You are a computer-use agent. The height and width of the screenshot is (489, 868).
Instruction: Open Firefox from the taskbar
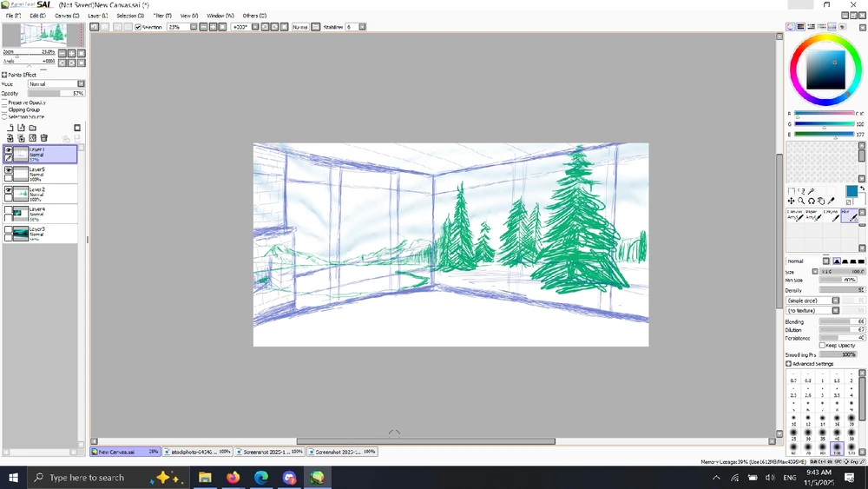(233, 478)
